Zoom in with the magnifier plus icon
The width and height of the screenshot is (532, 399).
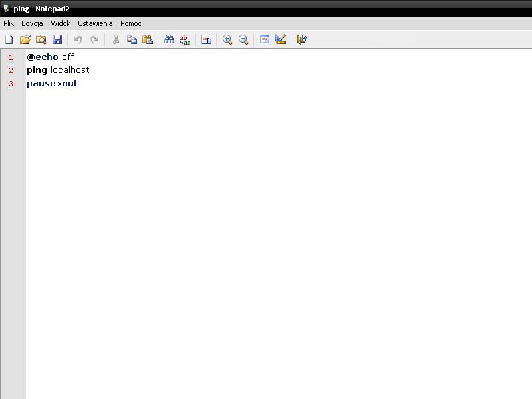point(227,39)
